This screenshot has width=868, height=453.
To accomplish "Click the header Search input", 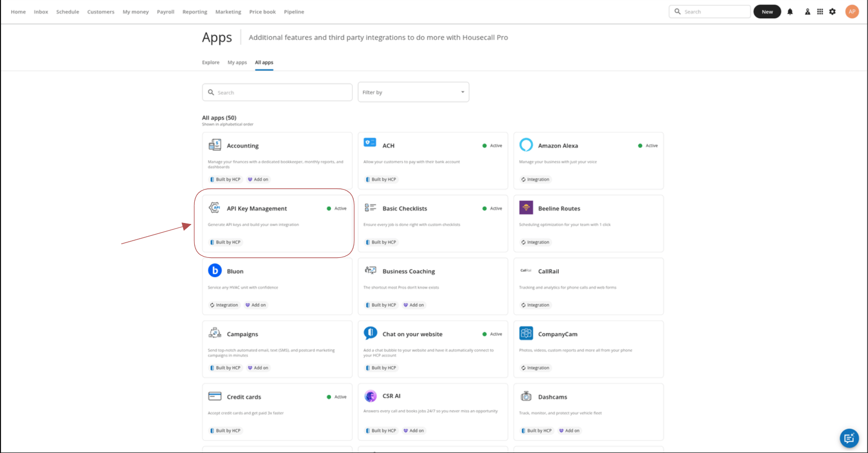I will 710,12.
